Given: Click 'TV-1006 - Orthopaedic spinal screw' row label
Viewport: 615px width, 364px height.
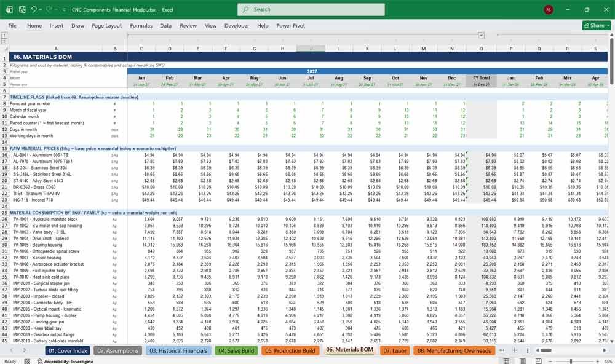Looking at the screenshot, I should click(x=46, y=251).
